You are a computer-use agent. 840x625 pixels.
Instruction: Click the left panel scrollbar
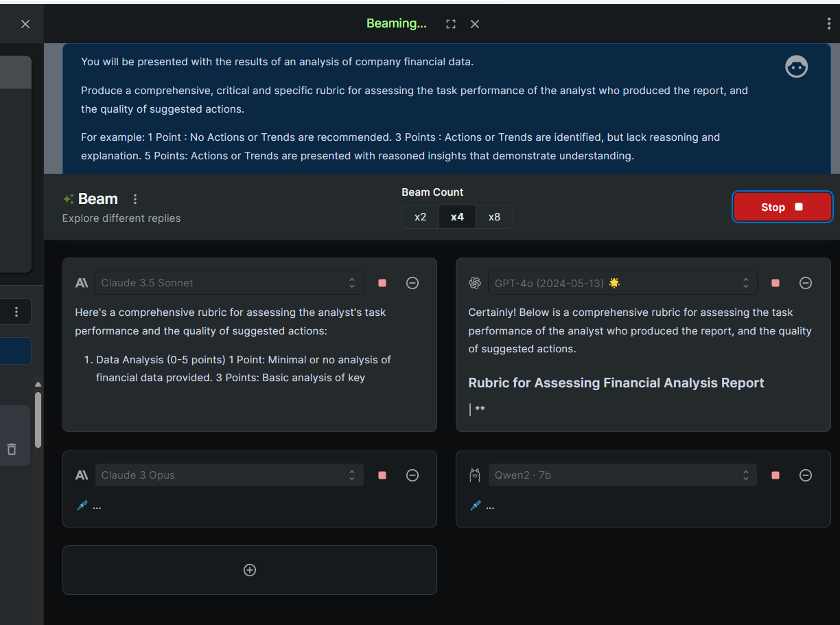pos(38,419)
